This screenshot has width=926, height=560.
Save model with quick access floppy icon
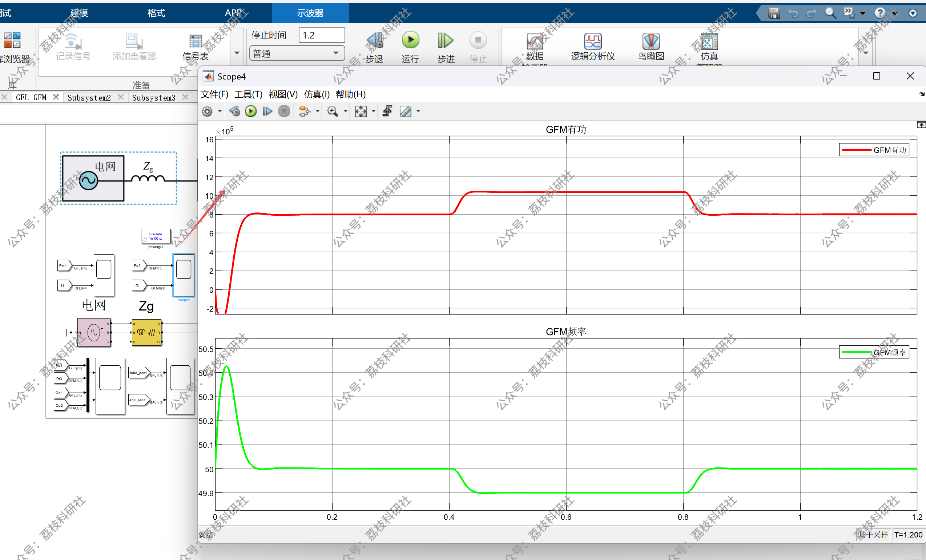[774, 13]
